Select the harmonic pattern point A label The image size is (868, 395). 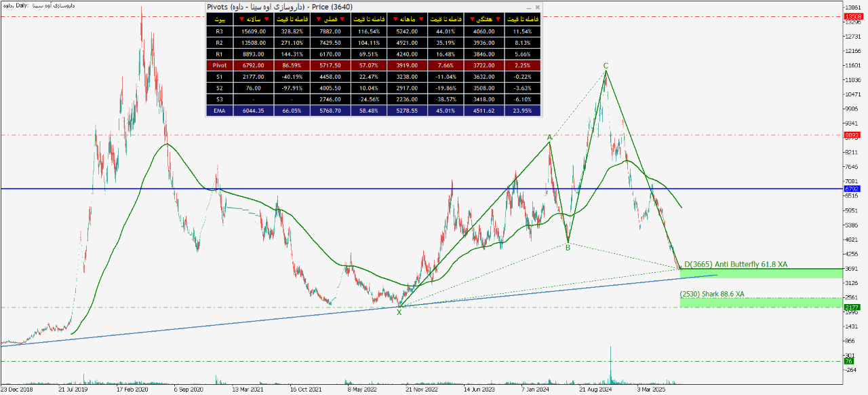[x=549, y=137]
